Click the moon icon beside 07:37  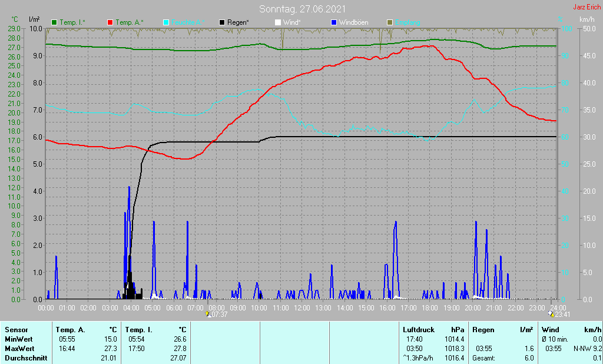tap(208, 314)
